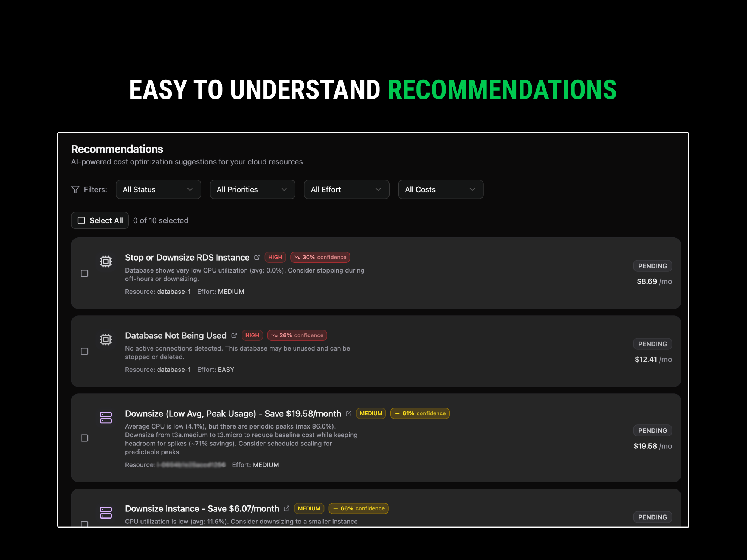Click PENDING status on Database Not Being Used
This screenshot has width=747, height=560.
653,344
